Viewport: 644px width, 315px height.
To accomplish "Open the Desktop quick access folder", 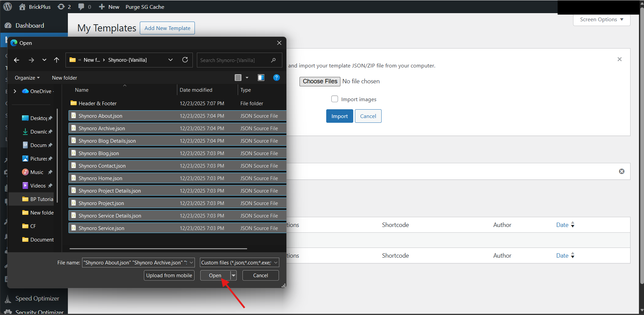I will point(37,118).
